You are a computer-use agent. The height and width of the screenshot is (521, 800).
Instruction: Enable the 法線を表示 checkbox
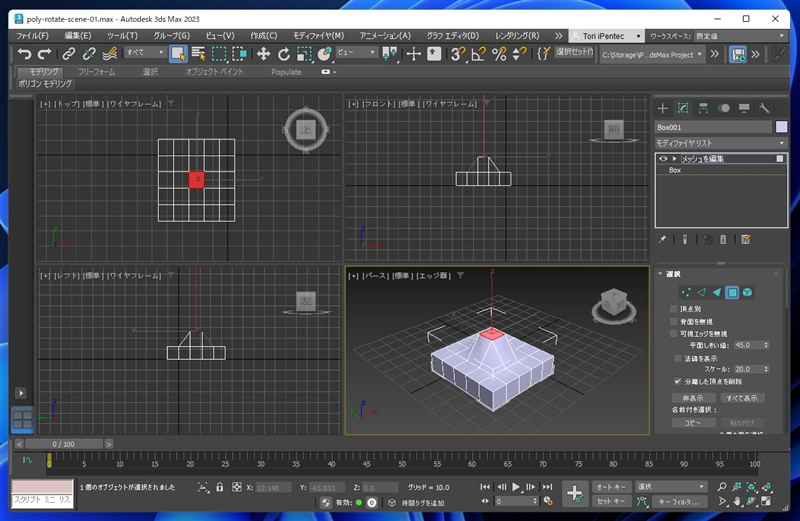point(678,358)
